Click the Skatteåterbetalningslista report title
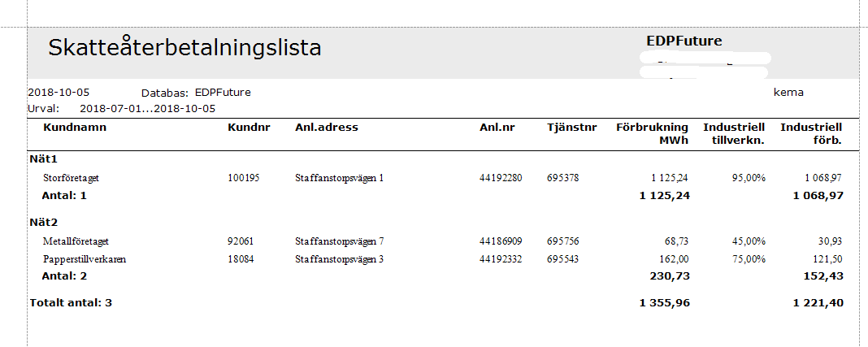This screenshot has height=347, width=868. point(184,48)
